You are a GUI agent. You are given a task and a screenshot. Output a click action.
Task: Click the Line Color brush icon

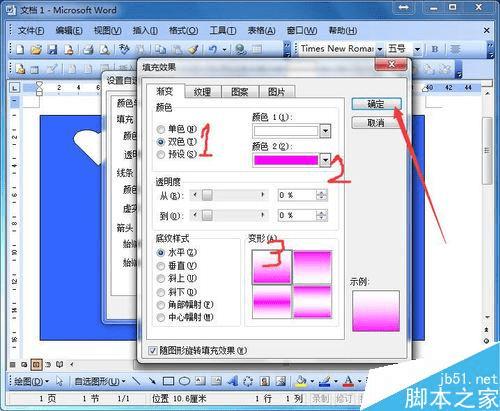pyautogui.click(x=325, y=381)
